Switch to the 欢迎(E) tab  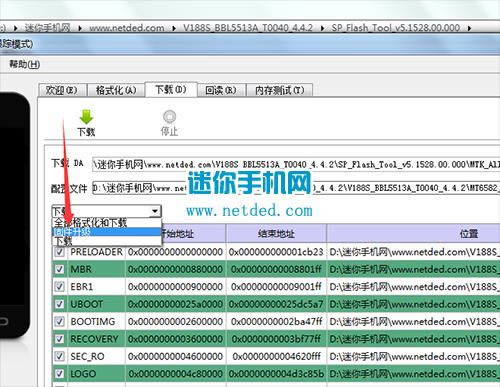(62, 90)
